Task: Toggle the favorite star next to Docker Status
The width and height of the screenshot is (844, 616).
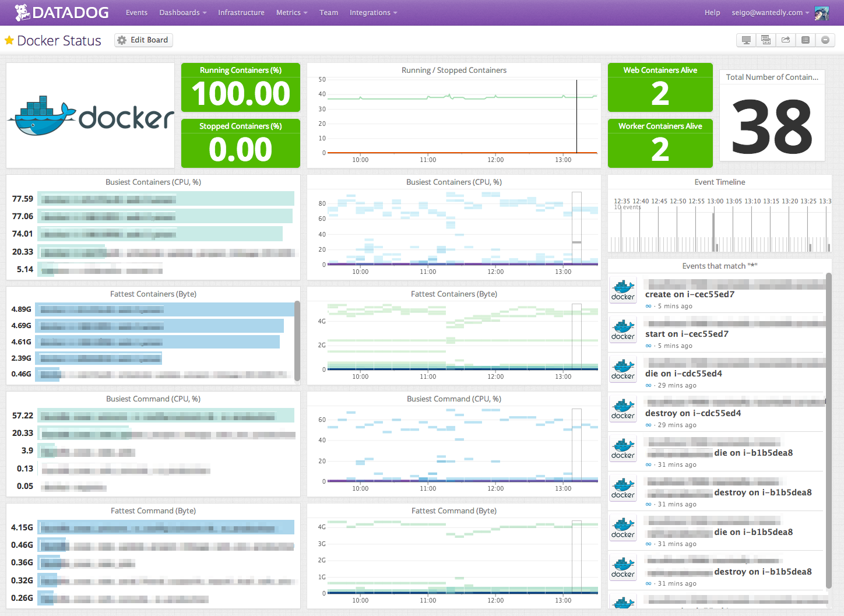Action: tap(9, 40)
